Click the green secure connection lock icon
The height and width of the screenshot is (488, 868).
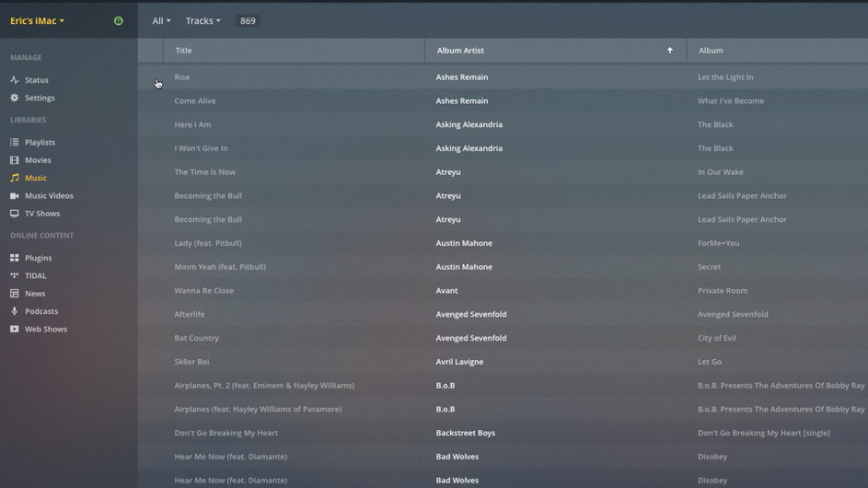118,20
